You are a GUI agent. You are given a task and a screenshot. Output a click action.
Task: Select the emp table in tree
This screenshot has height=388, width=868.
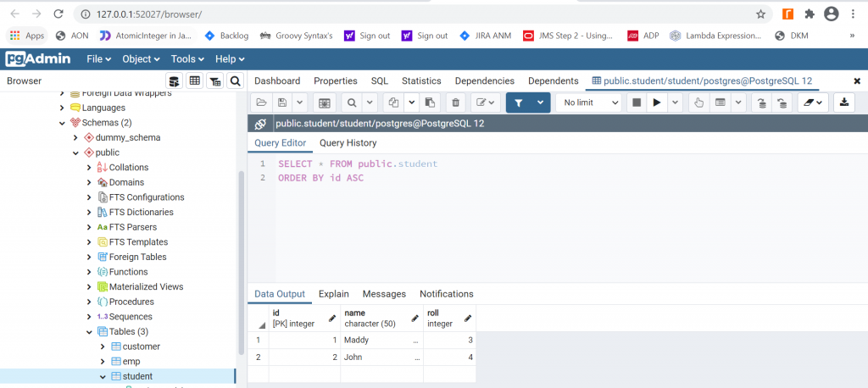point(131,362)
